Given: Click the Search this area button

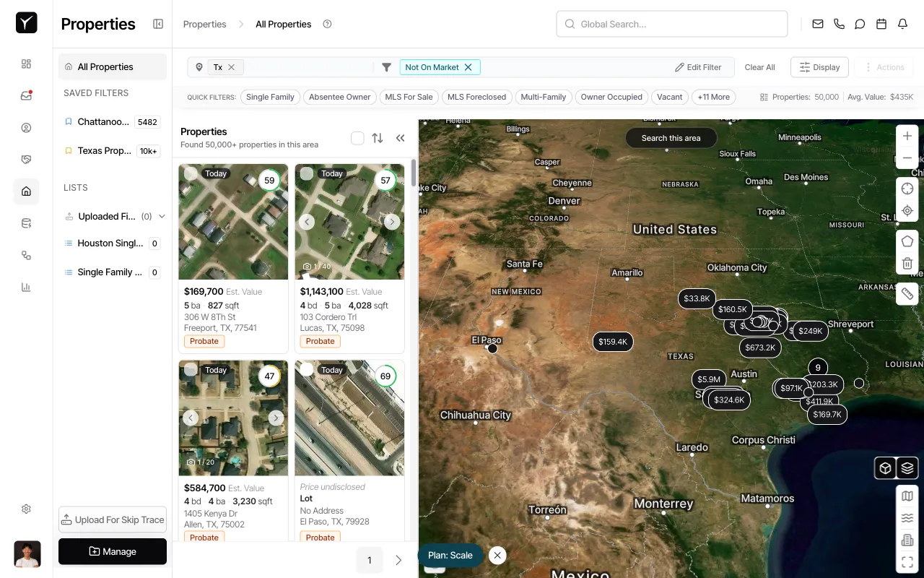Looking at the screenshot, I should (671, 137).
